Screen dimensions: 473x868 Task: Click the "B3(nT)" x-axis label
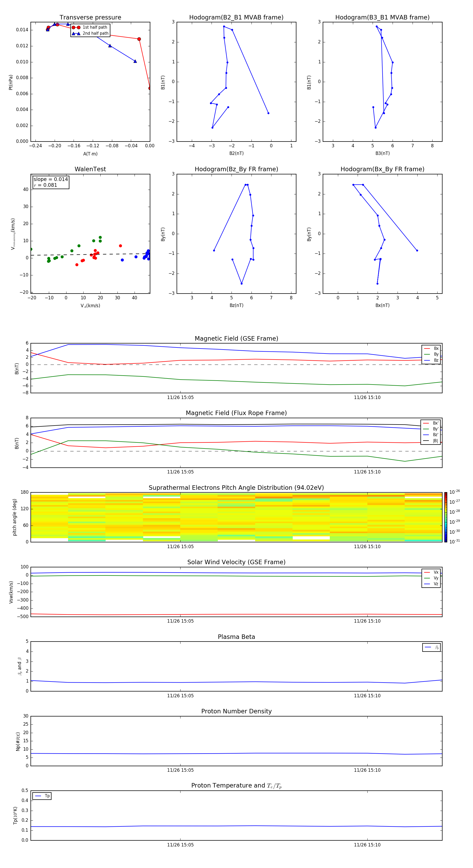click(x=382, y=153)
